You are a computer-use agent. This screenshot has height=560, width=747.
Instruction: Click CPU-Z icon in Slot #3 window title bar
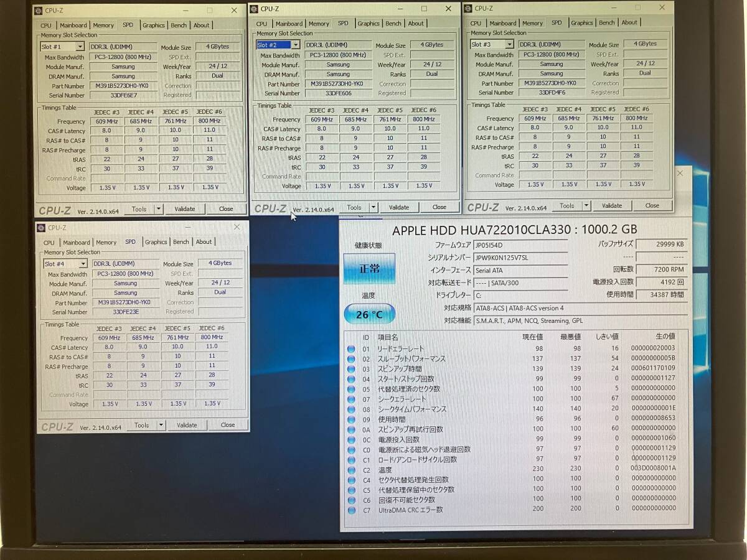coord(467,8)
